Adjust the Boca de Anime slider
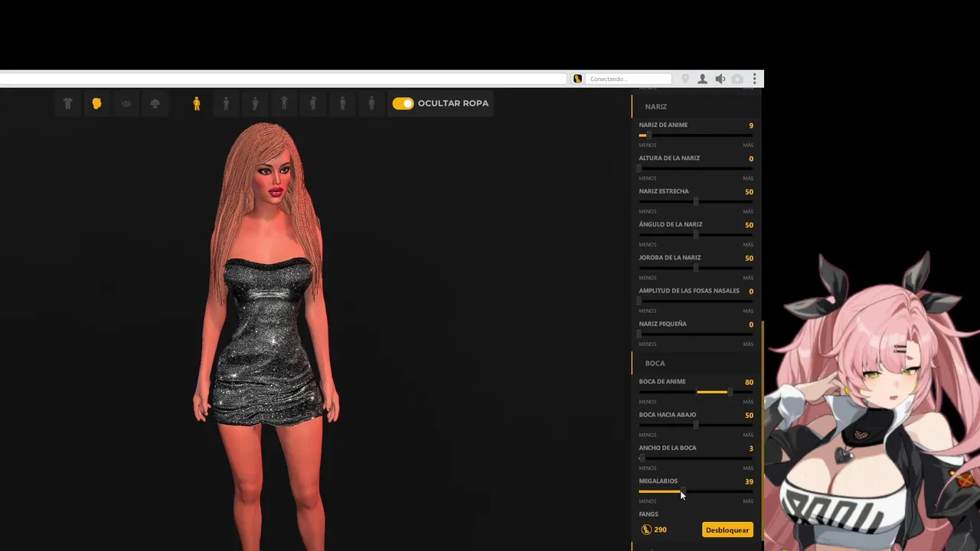Screen dimensions: 980x551 click(696, 392)
